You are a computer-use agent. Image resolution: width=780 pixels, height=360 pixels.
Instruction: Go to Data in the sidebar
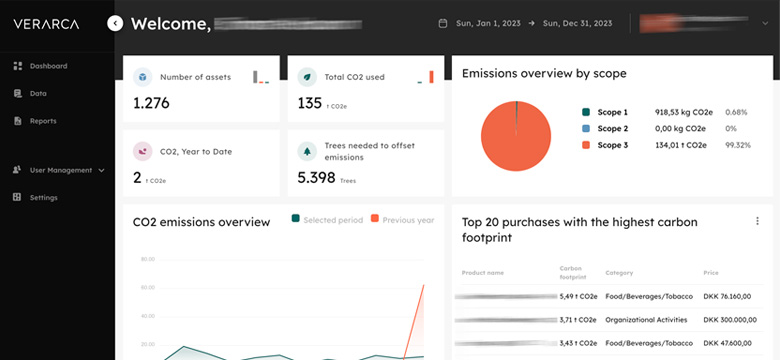(x=38, y=93)
